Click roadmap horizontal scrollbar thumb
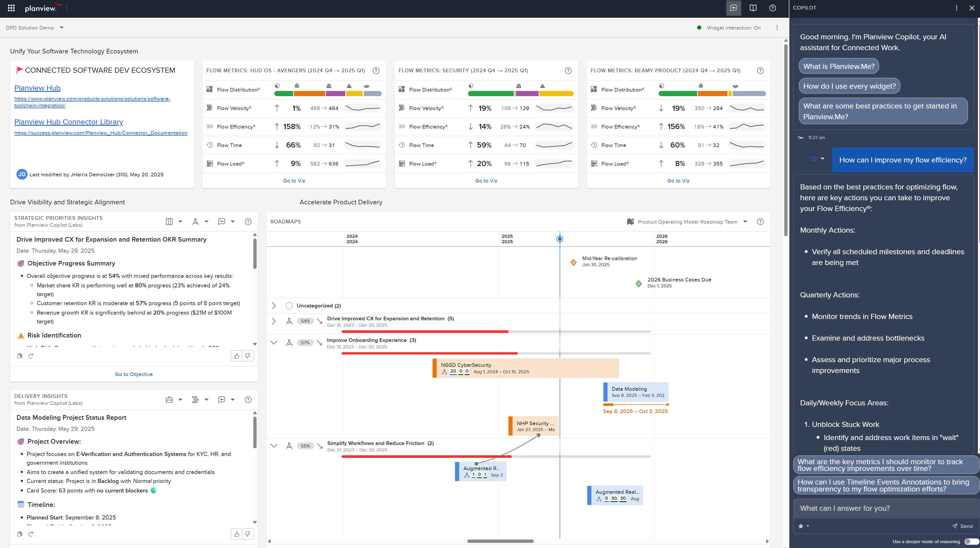Viewport: 980px width, 548px height. coord(500,541)
